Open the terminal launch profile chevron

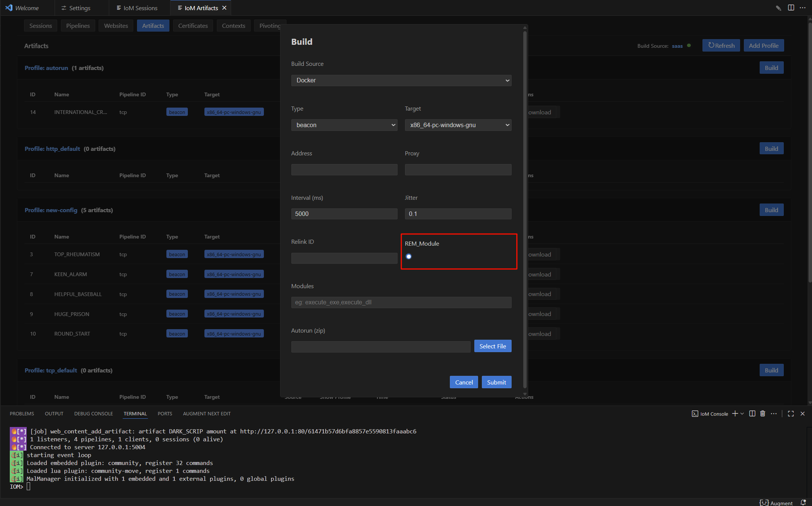[742, 413]
